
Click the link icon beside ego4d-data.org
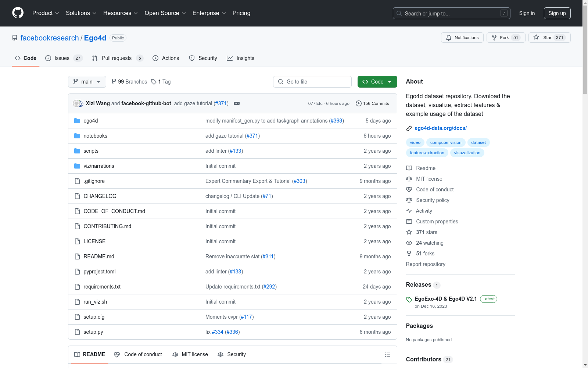(x=409, y=128)
